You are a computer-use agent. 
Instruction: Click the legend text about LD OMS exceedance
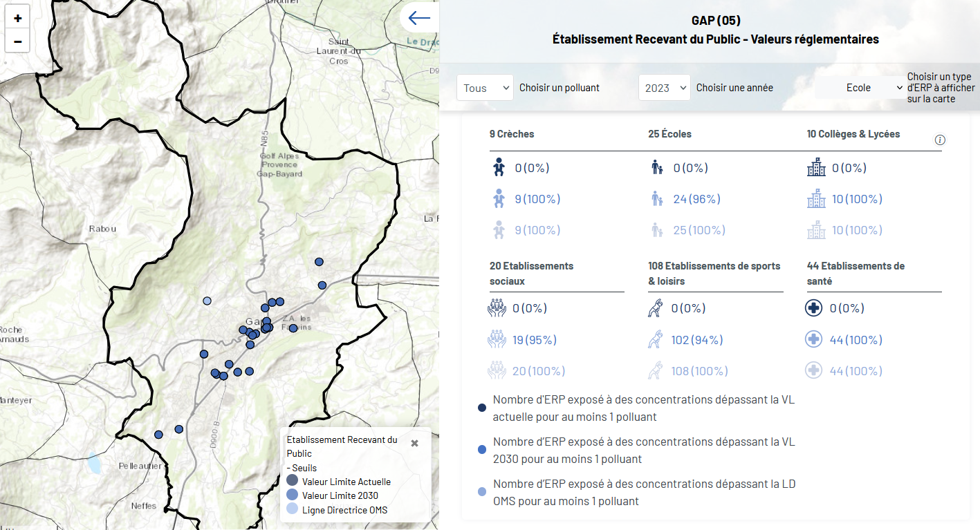pos(644,493)
